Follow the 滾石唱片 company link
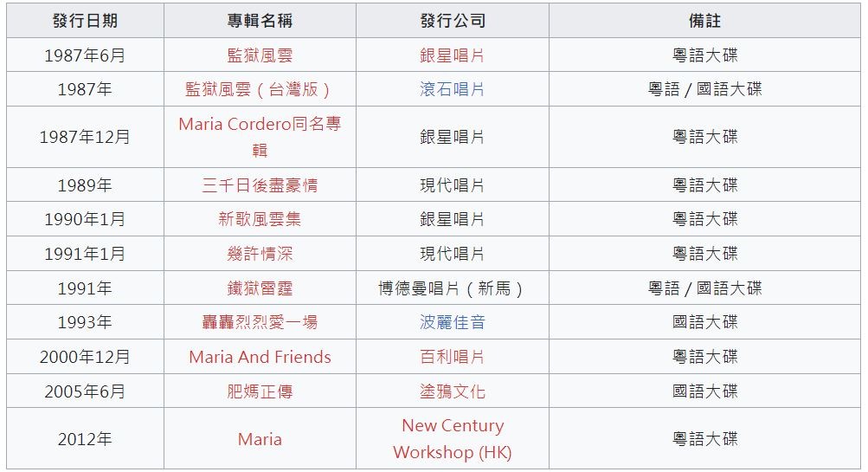 point(452,89)
